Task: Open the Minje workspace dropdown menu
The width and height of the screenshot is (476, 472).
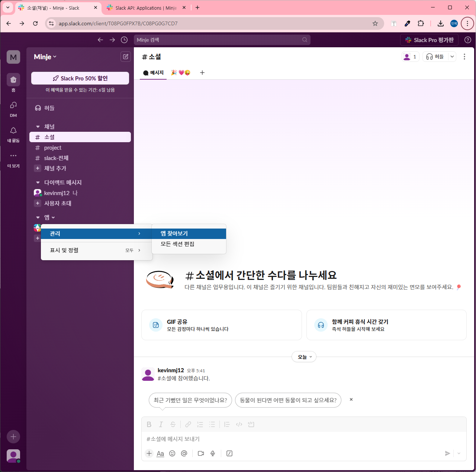Action: tap(45, 57)
